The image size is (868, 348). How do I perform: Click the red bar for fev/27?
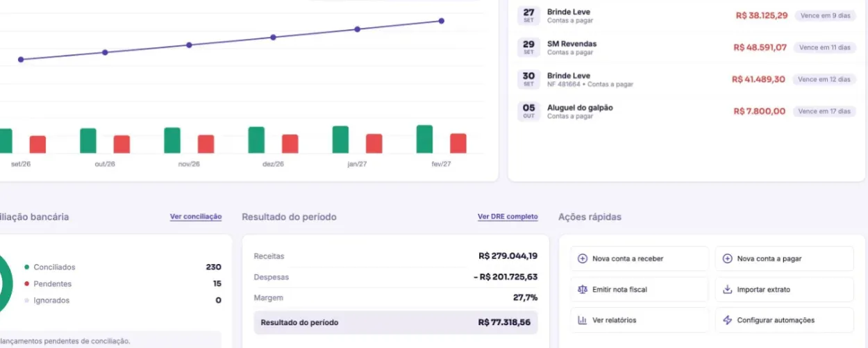[x=458, y=143]
